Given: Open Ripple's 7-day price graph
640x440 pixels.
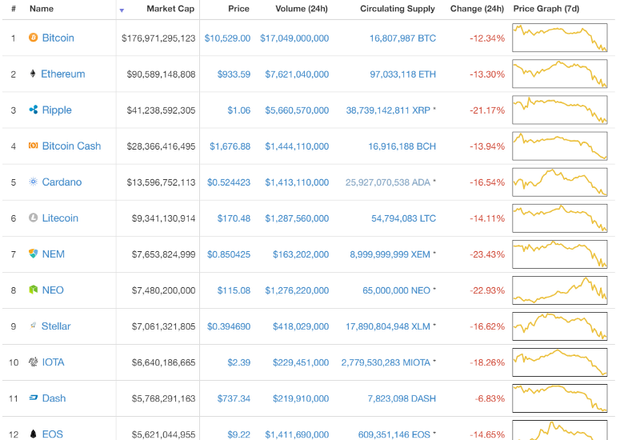Looking at the screenshot, I should 560,109.
